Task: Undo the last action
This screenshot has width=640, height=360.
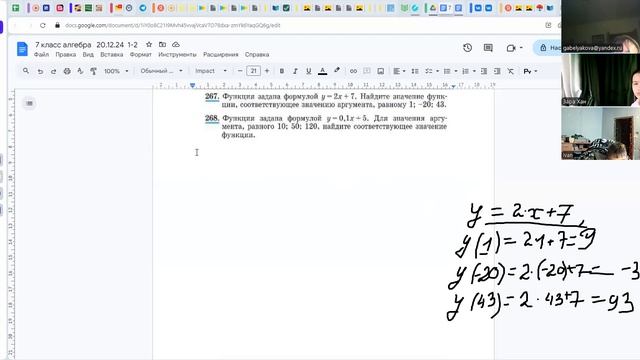Action: 40,71
